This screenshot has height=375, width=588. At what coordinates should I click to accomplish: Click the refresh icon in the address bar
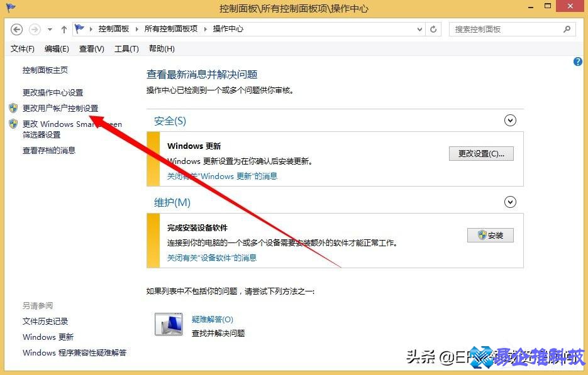(x=434, y=29)
